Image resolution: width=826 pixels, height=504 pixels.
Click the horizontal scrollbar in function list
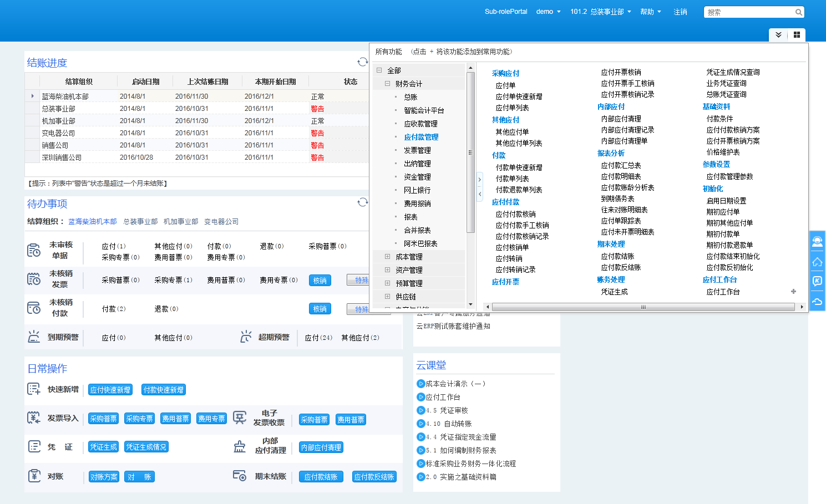click(643, 307)
